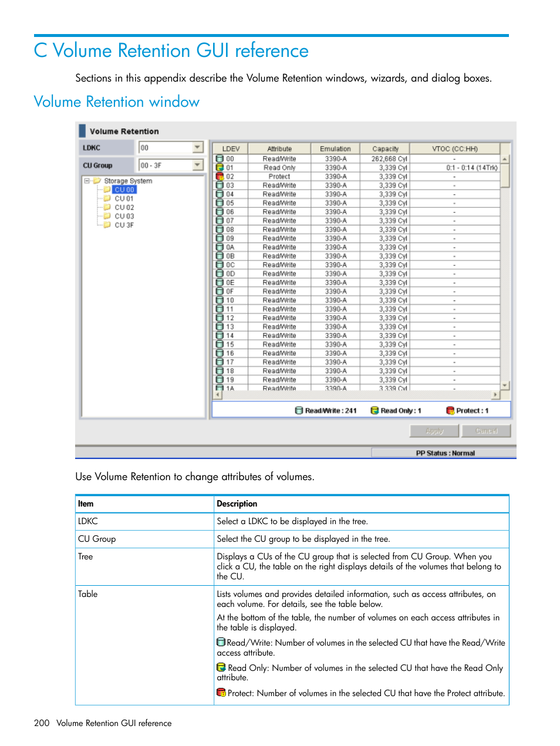
Task: Sort by the VTOC (CC:HH) column header
Action: click(x=455, y=148)
